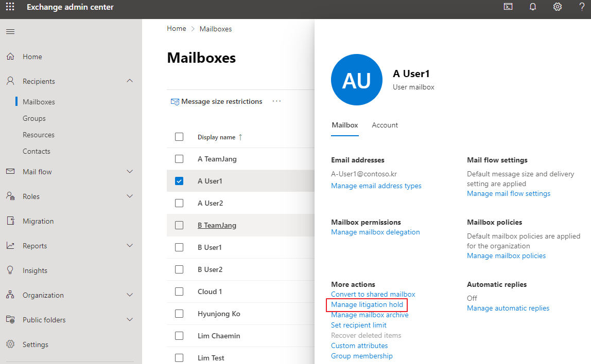
Task: Open Contacts in the sidebar
Action: [x=36, y=151]
